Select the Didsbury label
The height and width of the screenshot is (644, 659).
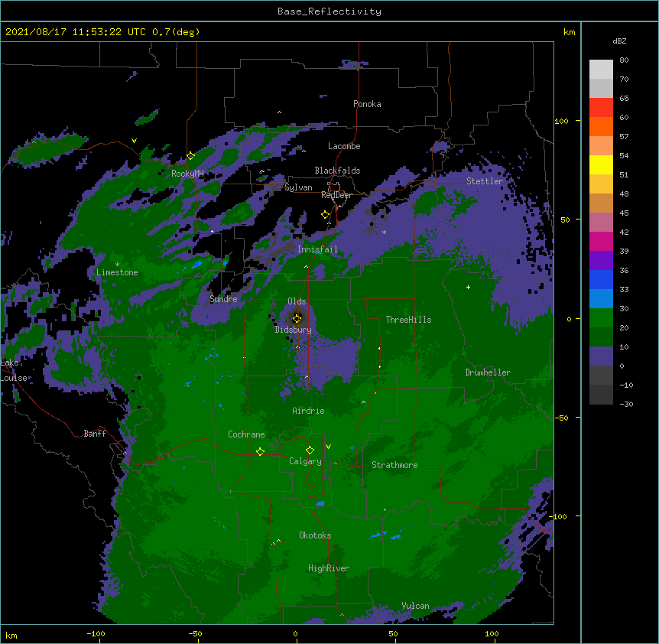(x=294, y=330)
